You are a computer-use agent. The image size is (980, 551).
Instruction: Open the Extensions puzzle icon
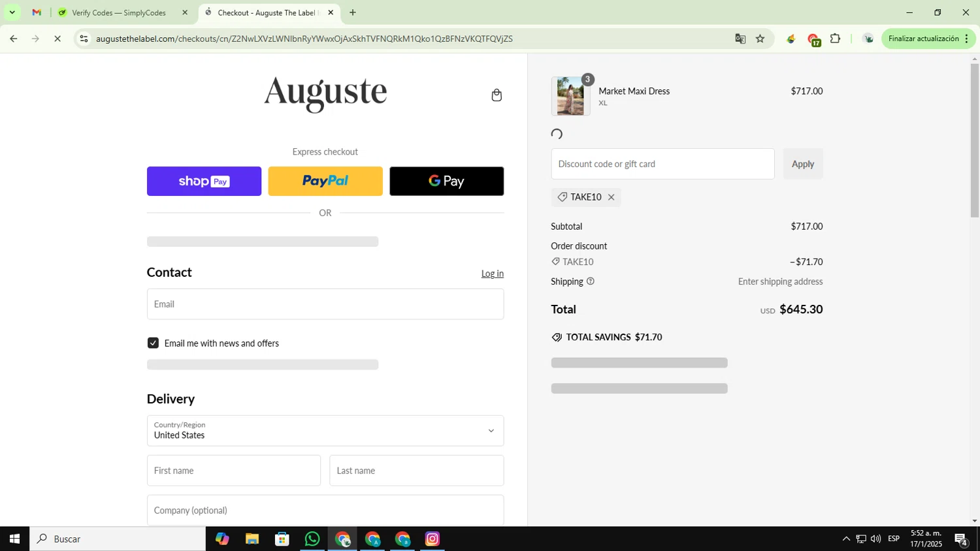(x=835, y=39)
